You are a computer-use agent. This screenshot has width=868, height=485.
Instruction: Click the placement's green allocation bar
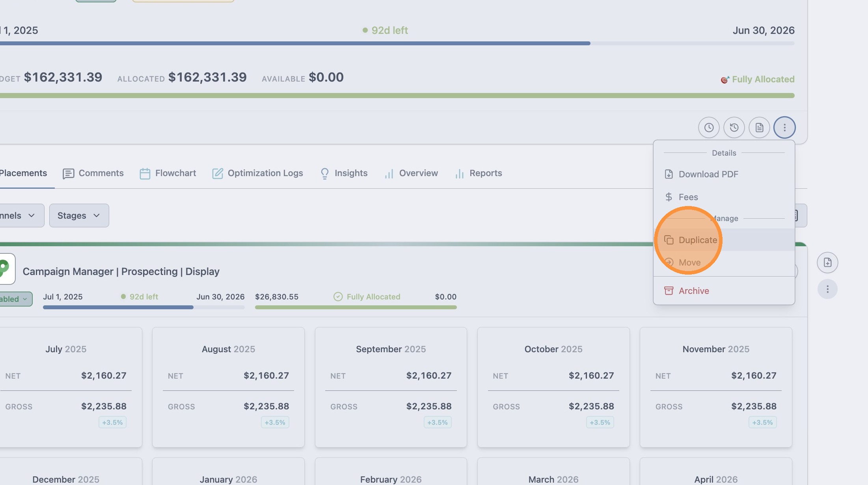(x=356, y=307)
